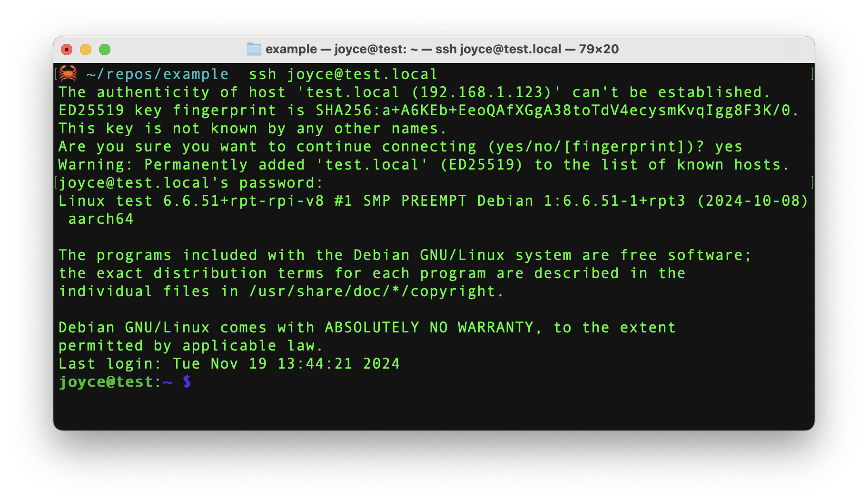Screen dimensions: 868x501
Task: Click the ~/repos/example path in the prompt
Action: point(158,74)
